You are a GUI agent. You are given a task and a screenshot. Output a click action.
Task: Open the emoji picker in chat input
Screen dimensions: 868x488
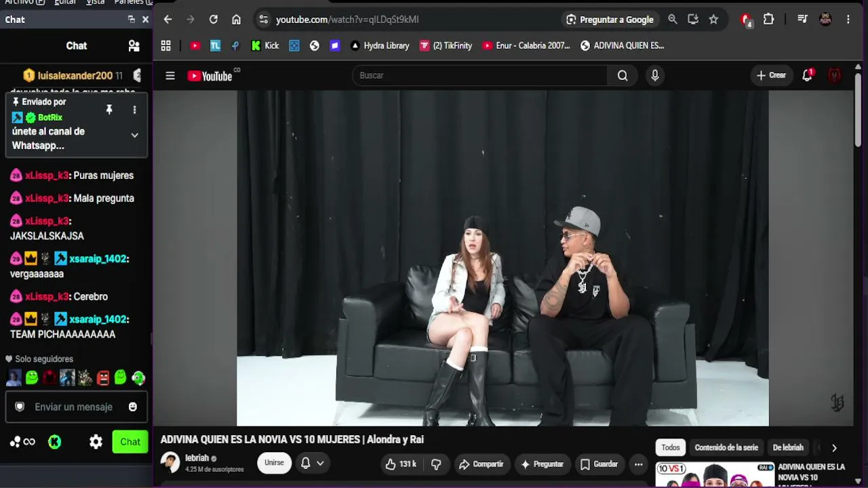pos(133,407)
